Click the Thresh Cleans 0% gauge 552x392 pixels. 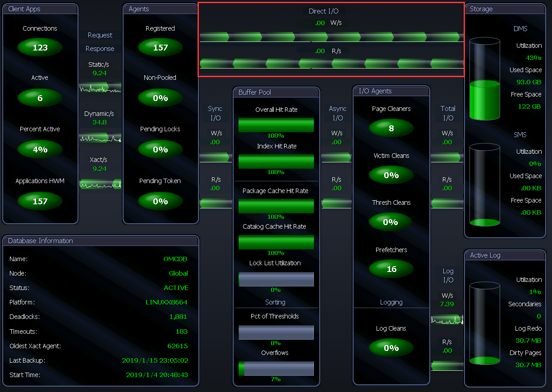[x=391, y=222]
